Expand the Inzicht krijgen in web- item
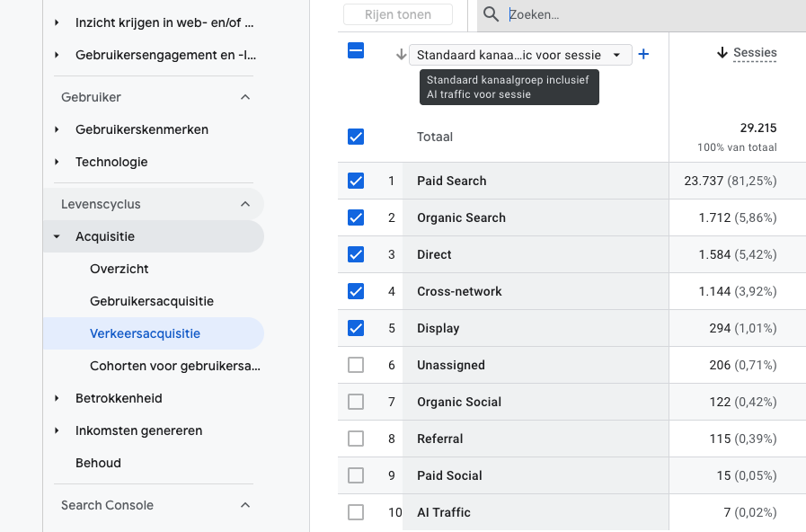The width and height of the screenshot is (806, 532). pos(57,22)
